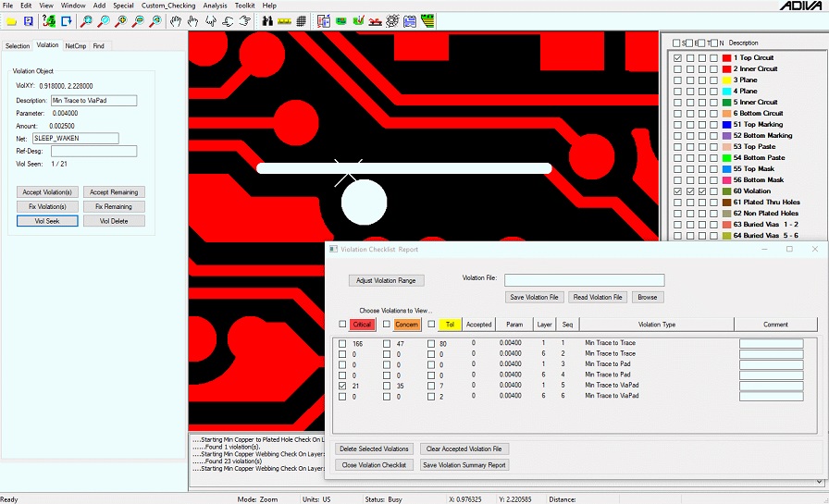Click the comment field for Min Trace to Trace layer 1
Viewport: 829px width, 504px height.
pyautogui.click(x=771, y=343)
